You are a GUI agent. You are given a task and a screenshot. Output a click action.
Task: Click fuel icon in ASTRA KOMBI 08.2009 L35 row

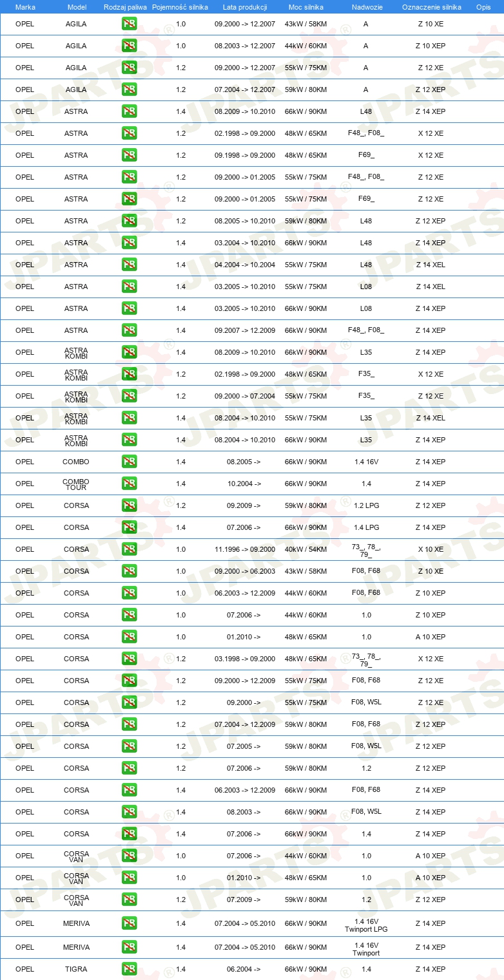tap(129, 352)
